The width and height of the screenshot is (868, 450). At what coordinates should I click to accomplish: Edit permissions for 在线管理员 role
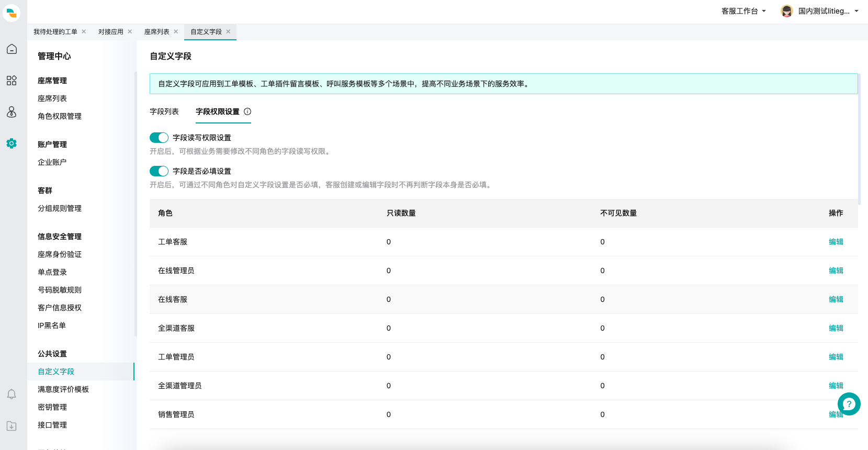coord(836,271)
